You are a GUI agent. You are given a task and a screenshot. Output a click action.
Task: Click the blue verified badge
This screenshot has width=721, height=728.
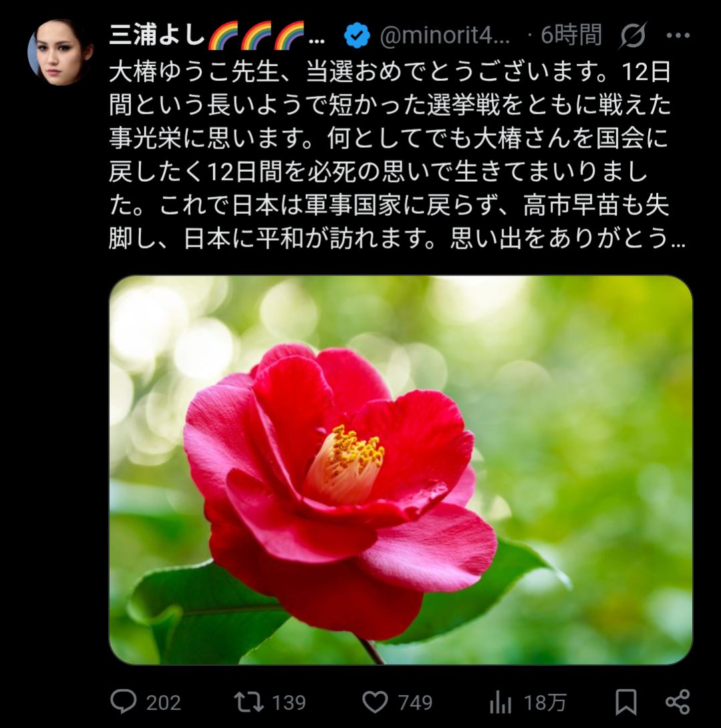(357, 35)
